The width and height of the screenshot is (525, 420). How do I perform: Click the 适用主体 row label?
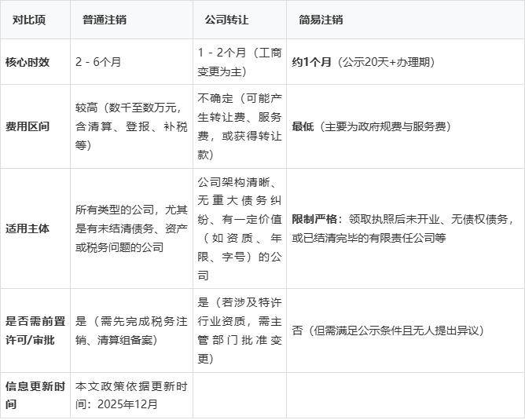tap(35, 228)
